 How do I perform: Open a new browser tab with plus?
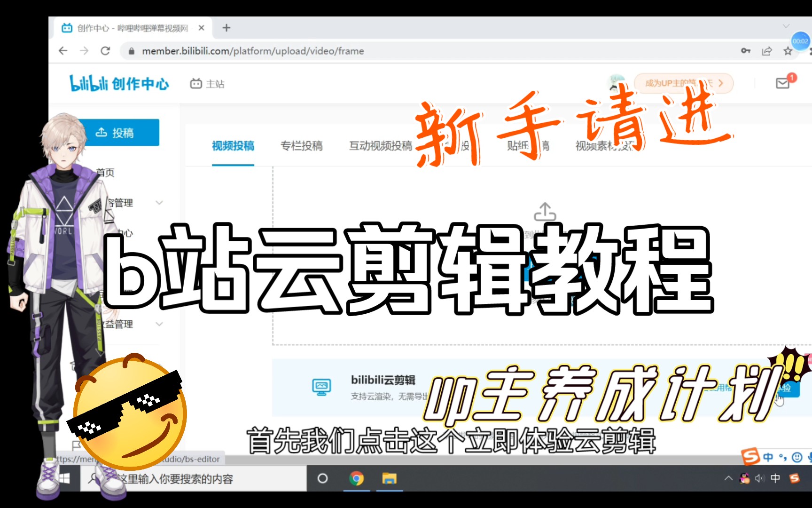pyautogui.click(x=226, y=28)
